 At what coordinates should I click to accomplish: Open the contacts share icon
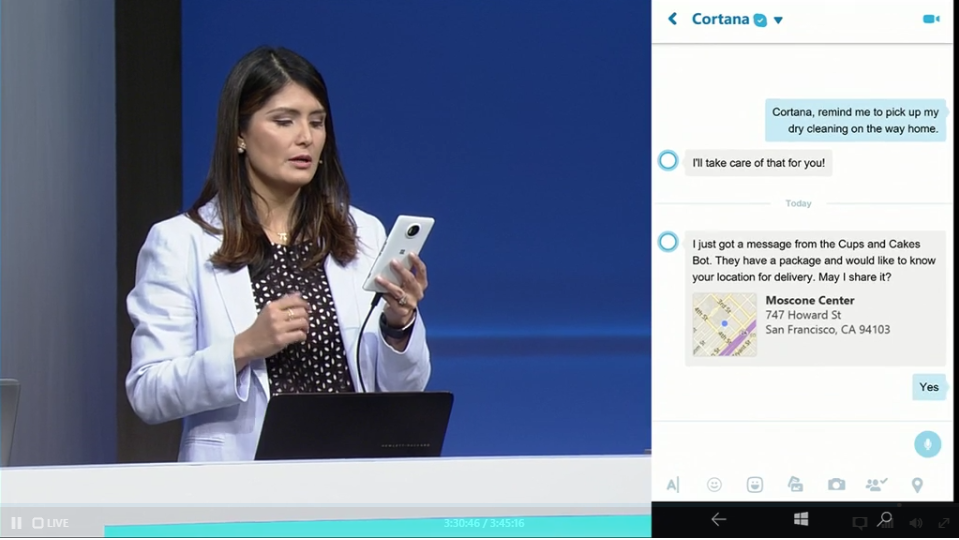[876, 485]
